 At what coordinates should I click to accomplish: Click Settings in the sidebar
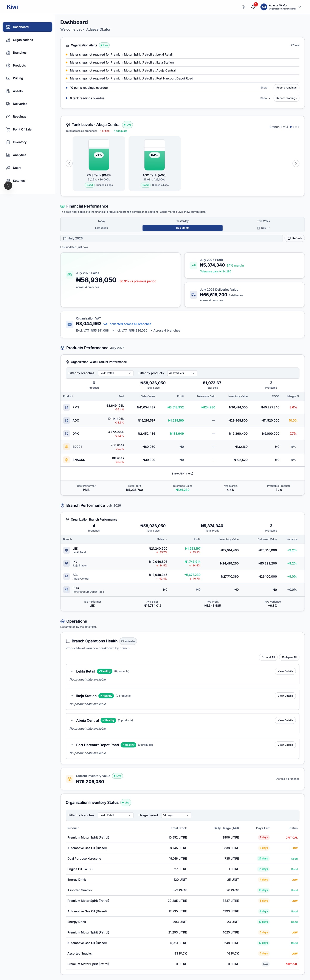pos(27,181)
